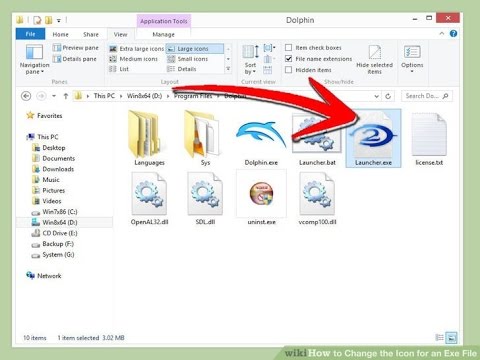Select the license.txt file

(x=429, y=139)
